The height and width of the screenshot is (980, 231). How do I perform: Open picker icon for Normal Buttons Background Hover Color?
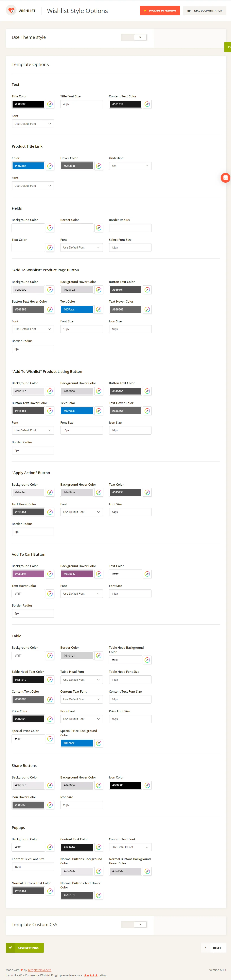tap(147, 871)
